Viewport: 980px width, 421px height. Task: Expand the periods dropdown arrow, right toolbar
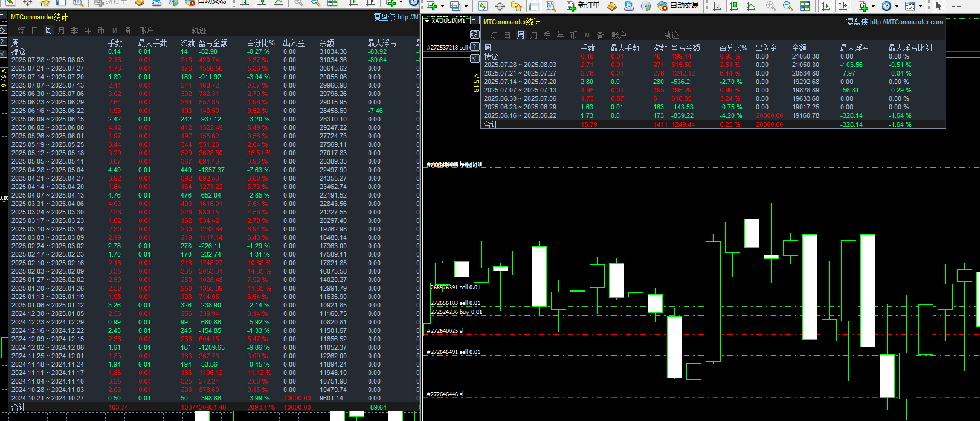tap(897, 7)
